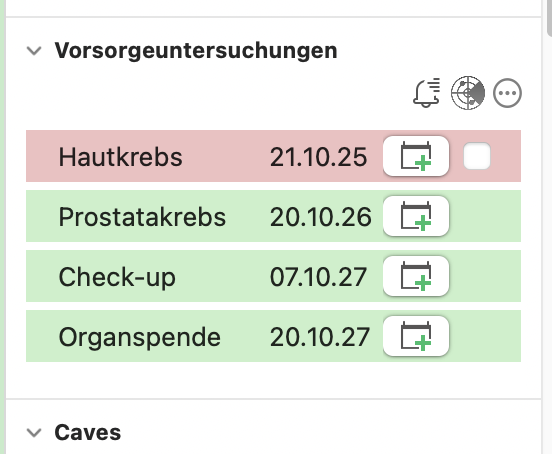552x454 pixels.
Task: Select the Prostatakrebs row label
Action: 142,217
